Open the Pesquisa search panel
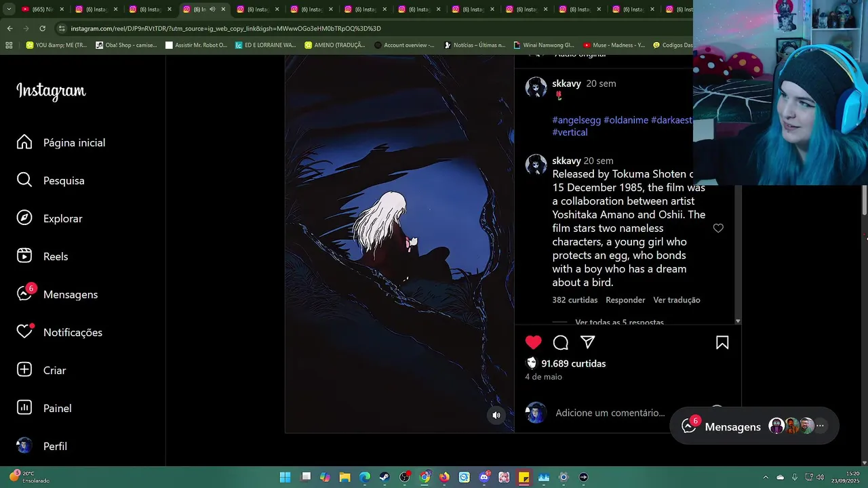Viewport: 868px width, 488px height. [x=51, y=180]
